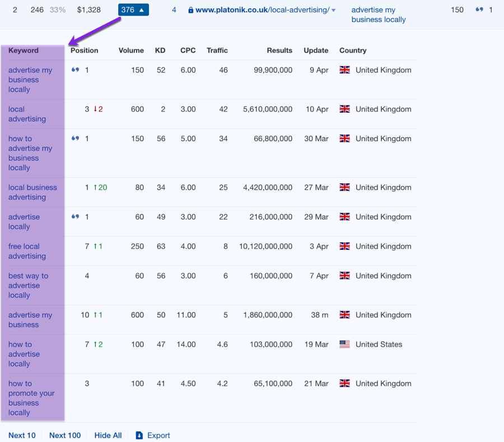The height and width of the screenshot is (442, 504).
Task: Sort table by Position column header
Action: tap(84, 50)
